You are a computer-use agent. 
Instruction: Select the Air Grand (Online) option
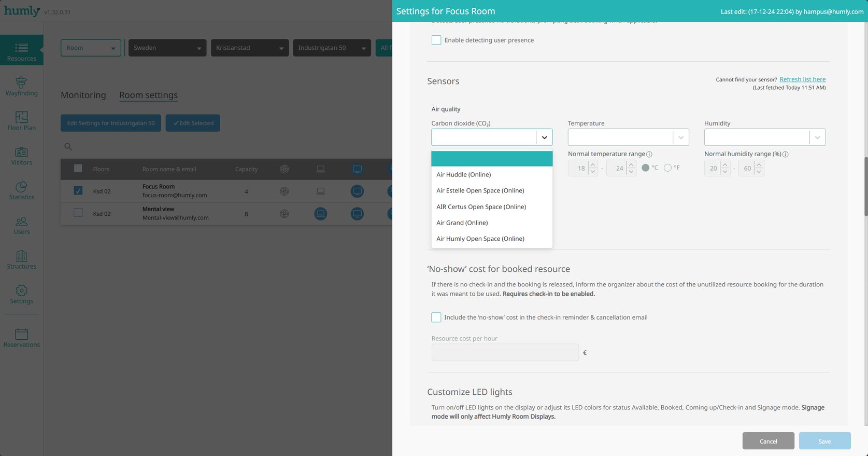pos(492,223)
